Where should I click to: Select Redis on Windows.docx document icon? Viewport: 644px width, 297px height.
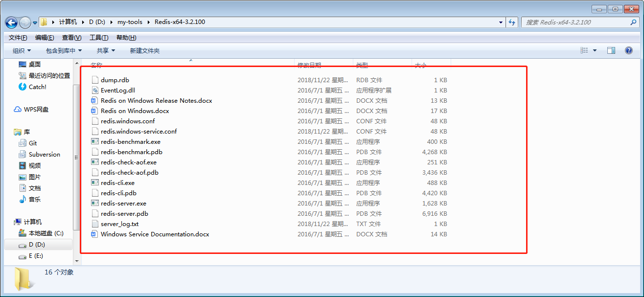(95, 111)
